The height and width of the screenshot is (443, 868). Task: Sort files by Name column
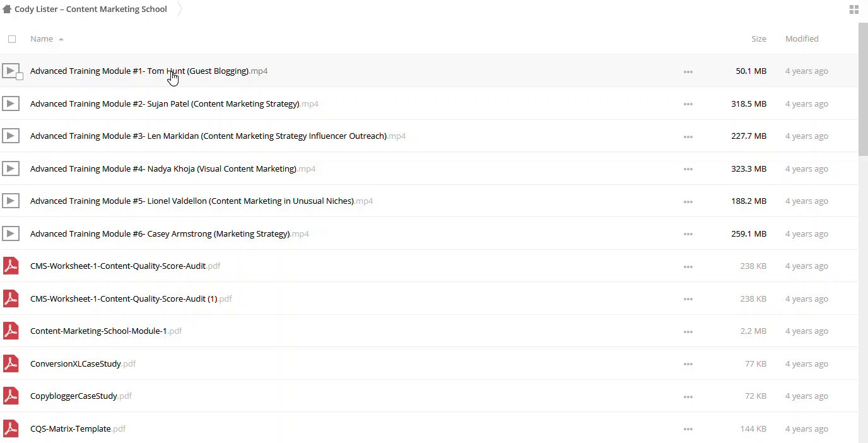pyautogui.click(x=42, y=39)
